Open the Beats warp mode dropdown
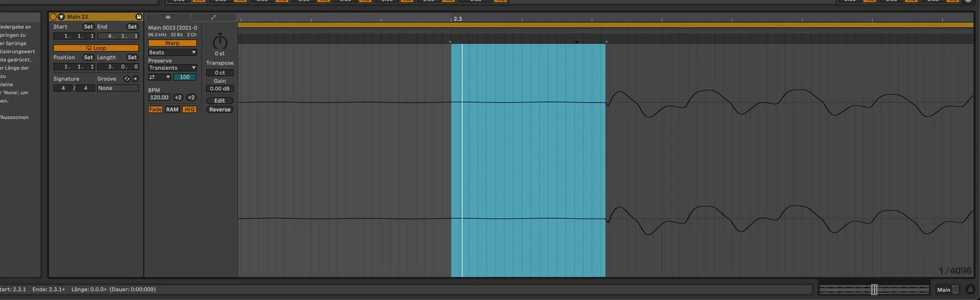This screenshot has height=300, width=980. pyautogui.click(x=173, y=53)
